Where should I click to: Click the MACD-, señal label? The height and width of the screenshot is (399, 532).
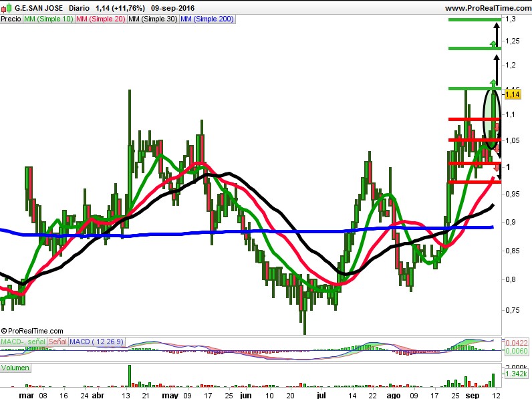[23, 342]
